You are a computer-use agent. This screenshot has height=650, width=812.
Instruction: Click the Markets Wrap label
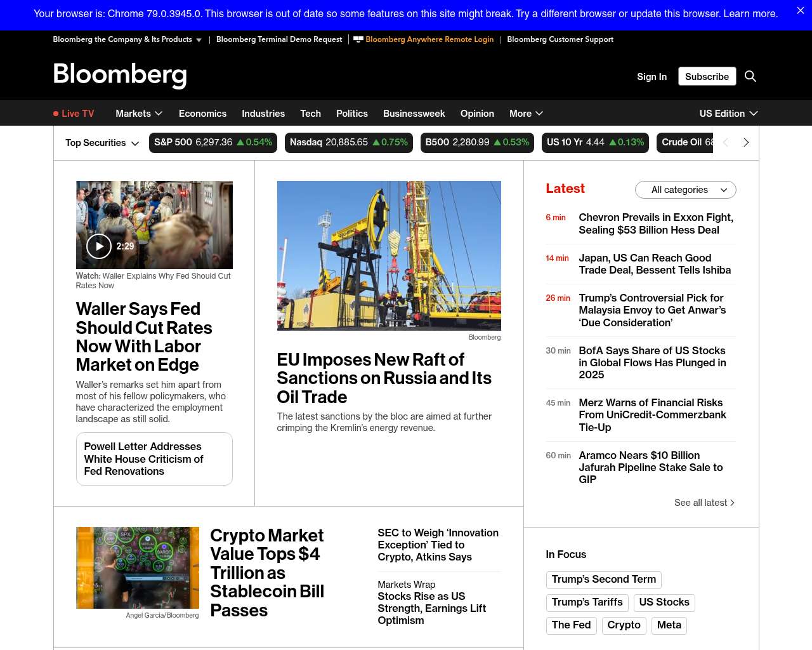pos(407,585)
